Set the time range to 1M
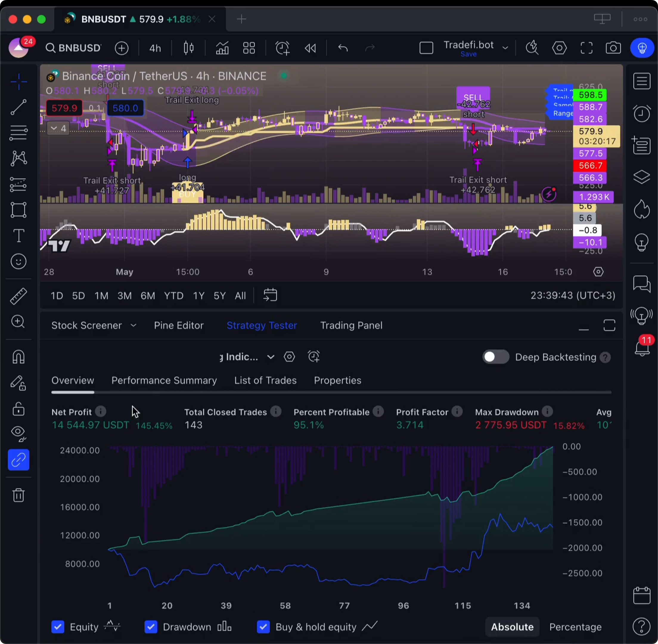 [101, 296]
